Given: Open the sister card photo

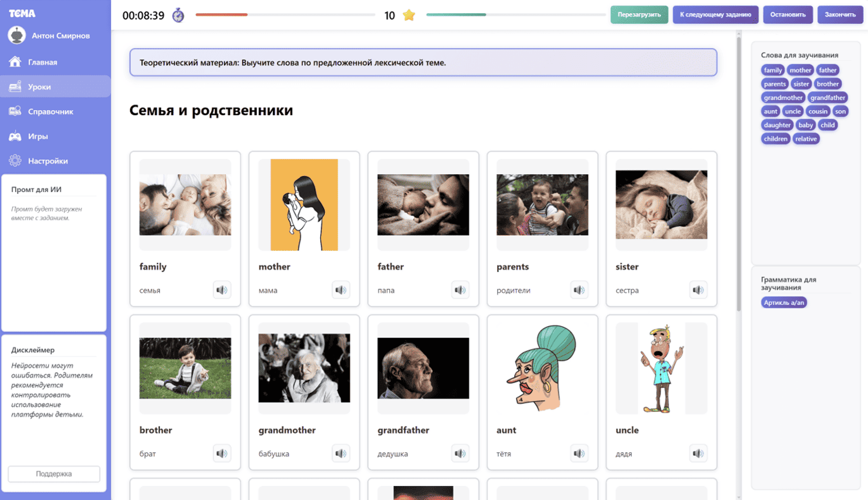Looking at the screenshot, I should 661,204.
